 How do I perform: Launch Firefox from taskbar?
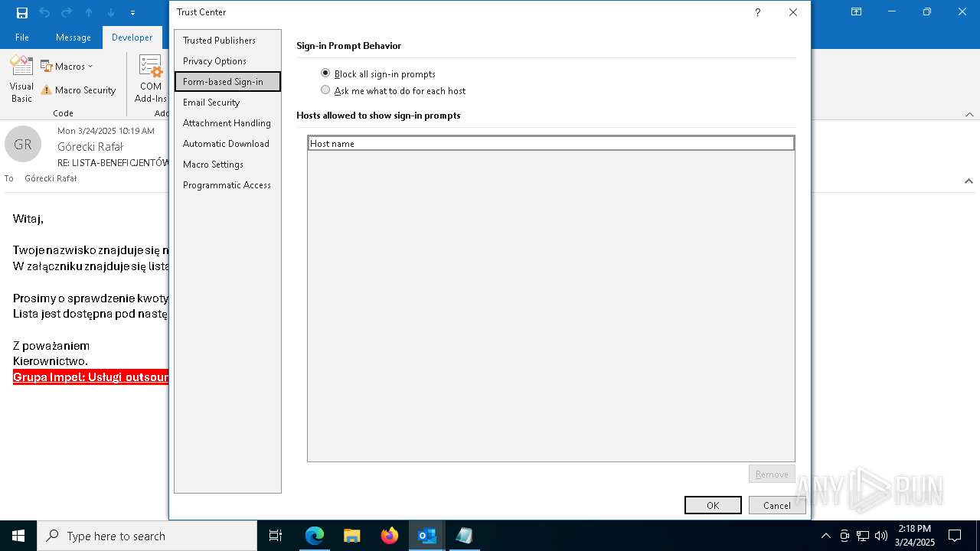tap(390, 536)
